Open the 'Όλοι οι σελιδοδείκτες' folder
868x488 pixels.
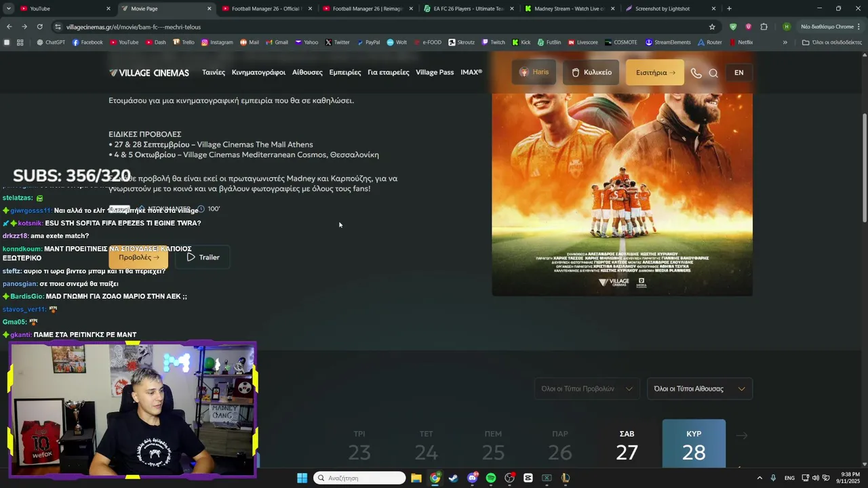[x=831, y=42]
